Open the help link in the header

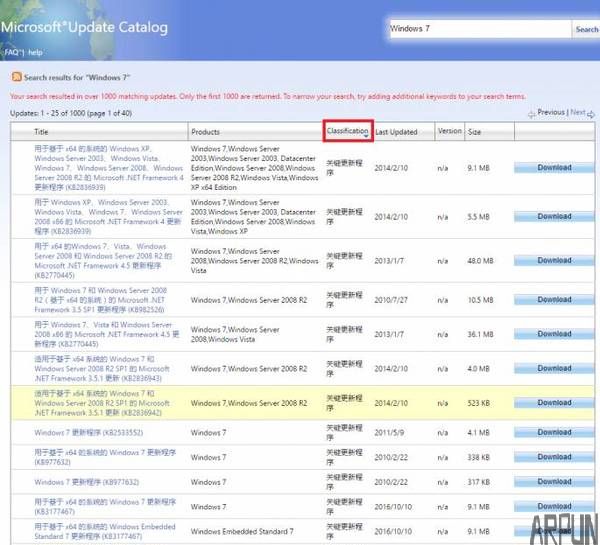(36, 51)
